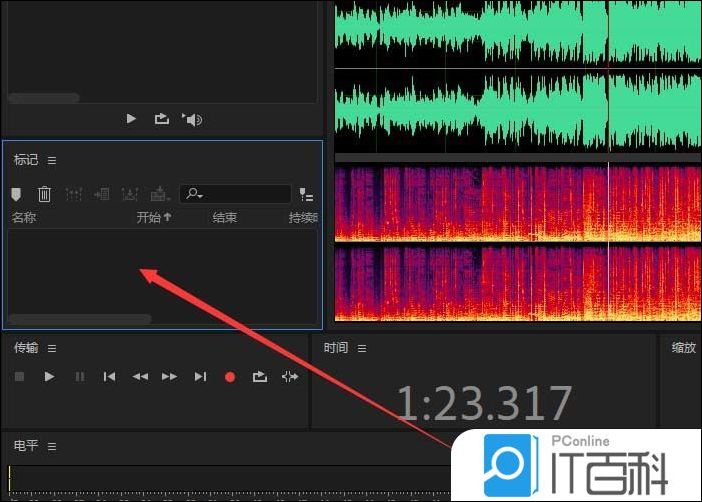The height and width of the screenshot is (502, 702).
Task: Toggle skip selection in transport panel
Action: pos(290,377)
